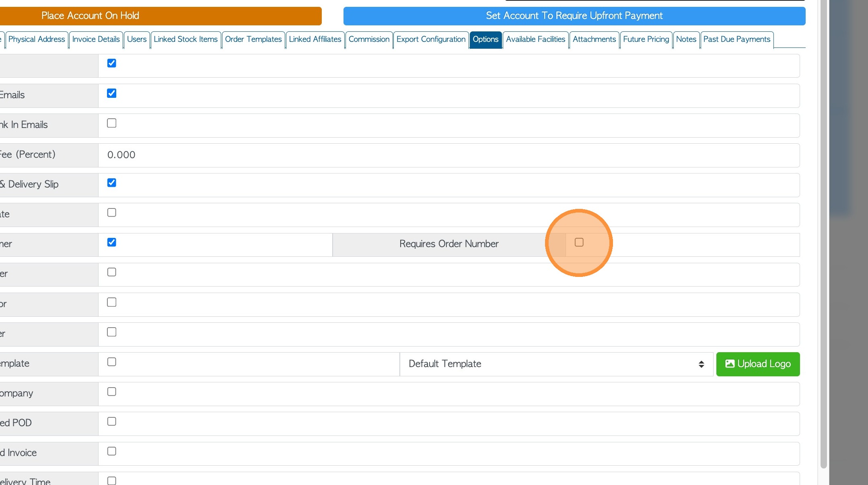Image resolution: width=868 pixels, height=485 pixels.
Task: Click Set Account To Require Upfront Payment
Action: click(x=574, y=16)
